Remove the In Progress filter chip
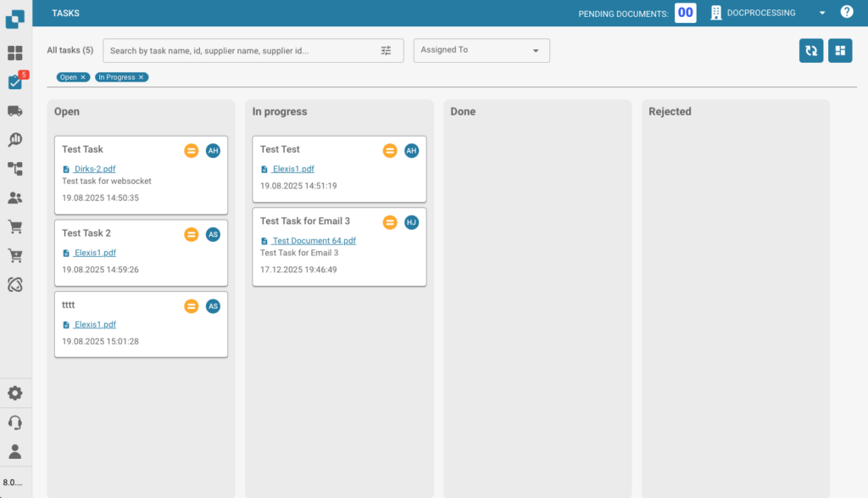The image size is (868, 498). pyautogui.click(x=142, y=77)
